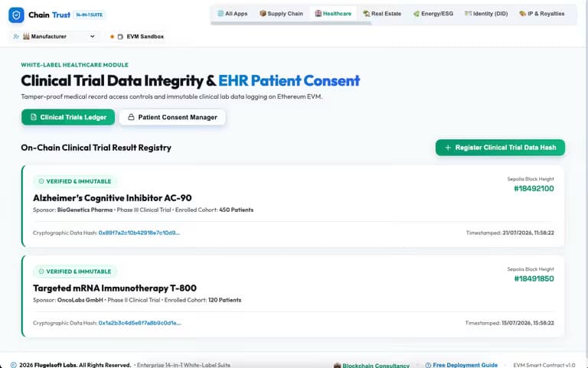Click the check icon in the Alzheimer's Verified badge

click(41, 181)
